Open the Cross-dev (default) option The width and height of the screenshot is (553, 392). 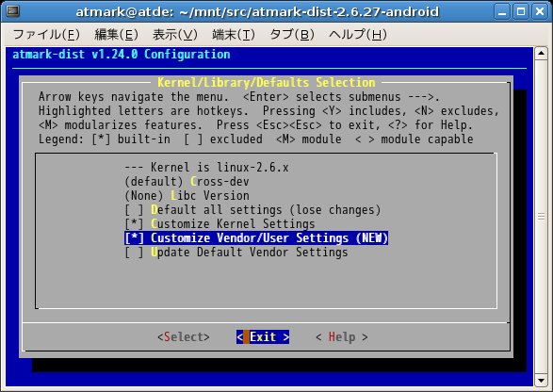coord(187,182)
